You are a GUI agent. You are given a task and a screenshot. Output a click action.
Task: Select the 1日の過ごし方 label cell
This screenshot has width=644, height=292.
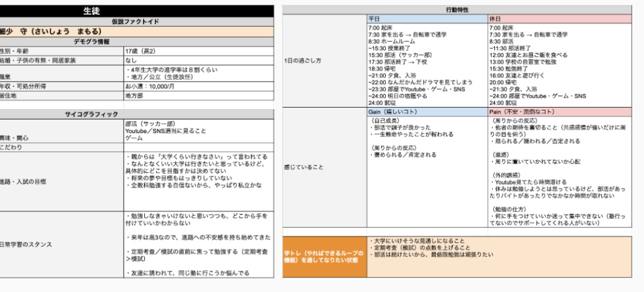coord(325,61)
